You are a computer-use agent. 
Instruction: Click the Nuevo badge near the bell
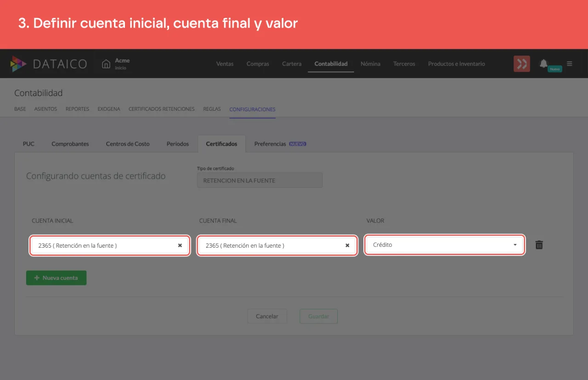[x=555, y=69]
